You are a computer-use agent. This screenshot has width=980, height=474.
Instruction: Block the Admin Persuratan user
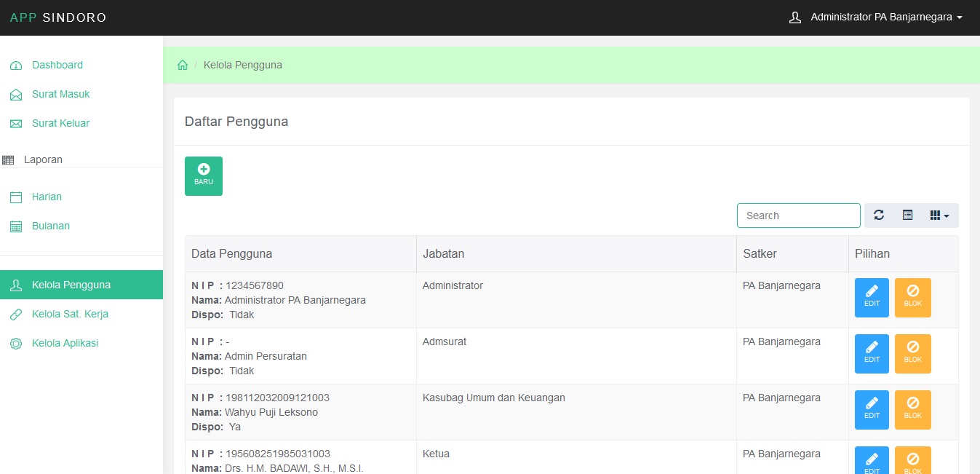[x=912, y=354]
